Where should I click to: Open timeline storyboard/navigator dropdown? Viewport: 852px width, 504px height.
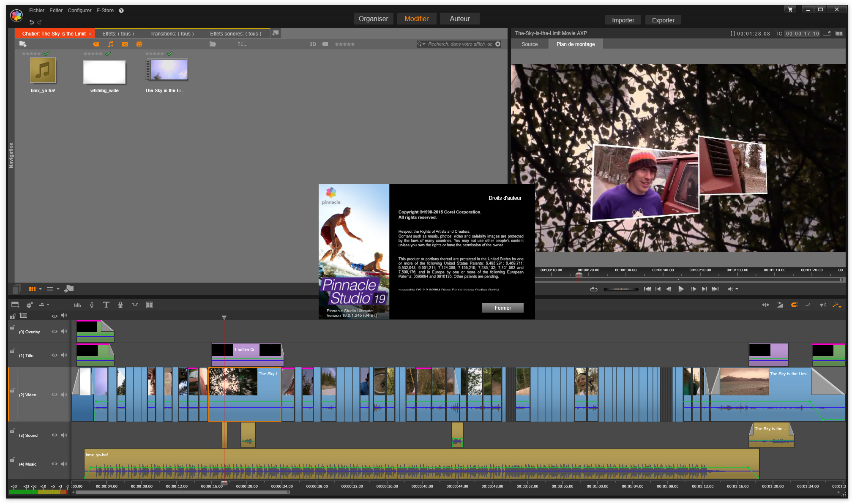coord(15,305)
